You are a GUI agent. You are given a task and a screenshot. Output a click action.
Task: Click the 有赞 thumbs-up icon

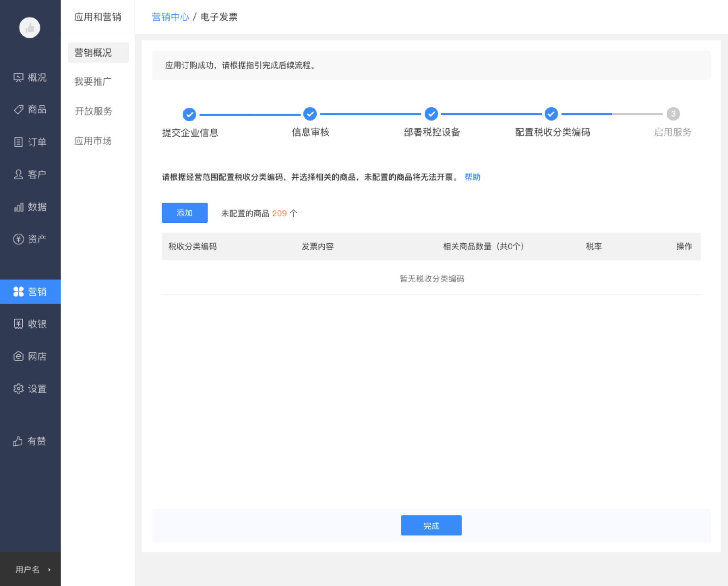pyautogui.click(x=18, y=441)
